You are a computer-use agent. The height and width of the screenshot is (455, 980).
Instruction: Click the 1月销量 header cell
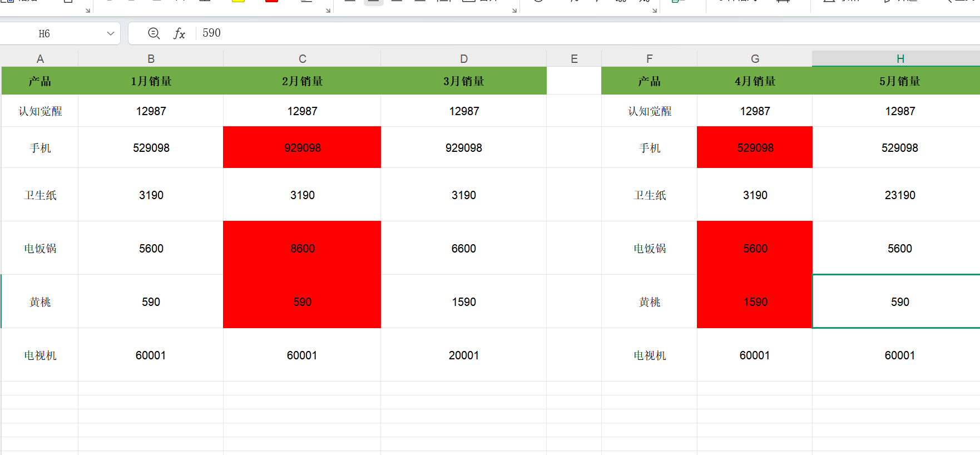click(151, 81)
